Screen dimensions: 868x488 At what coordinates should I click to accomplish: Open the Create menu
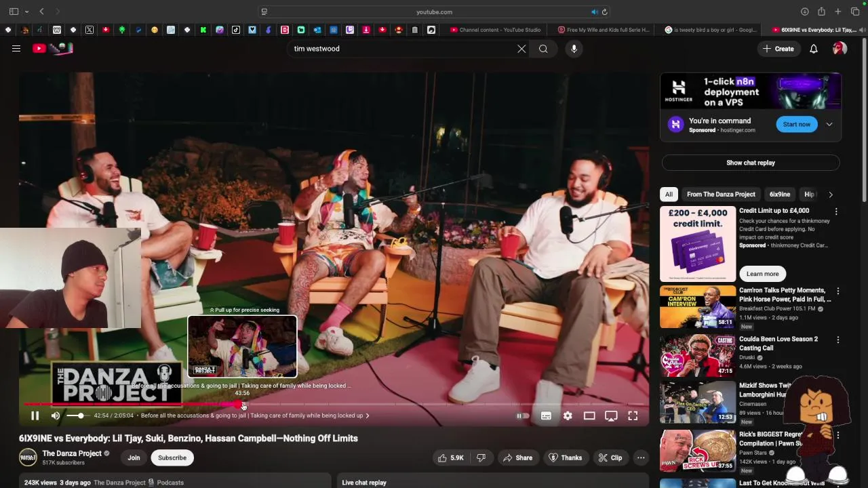(778, 49)
